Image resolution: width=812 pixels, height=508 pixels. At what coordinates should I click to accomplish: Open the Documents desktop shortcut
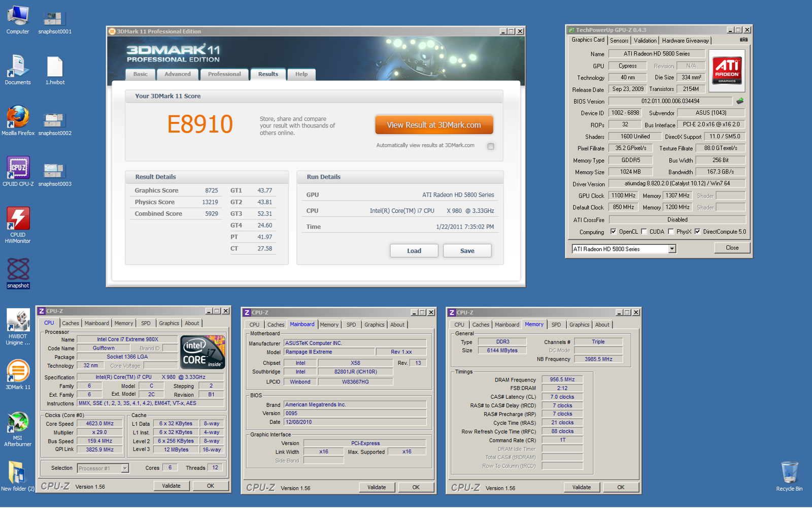coord(18,70)
